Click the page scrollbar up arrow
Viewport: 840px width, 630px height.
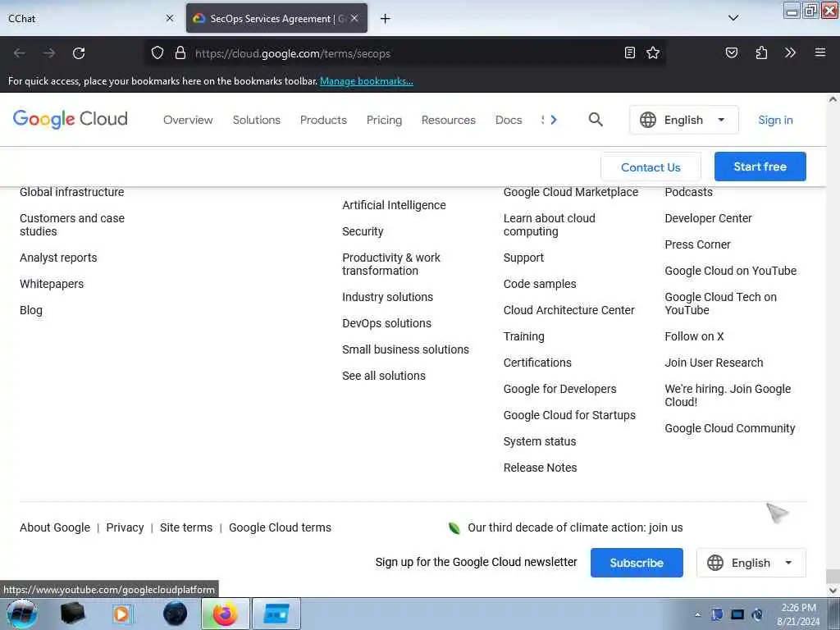[x=833, y=99]
